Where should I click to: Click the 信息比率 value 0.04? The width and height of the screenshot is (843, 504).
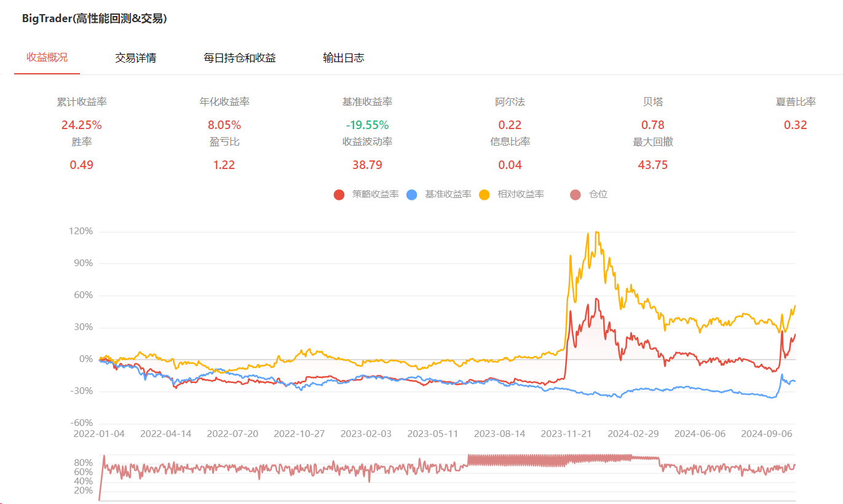point(510,165)
